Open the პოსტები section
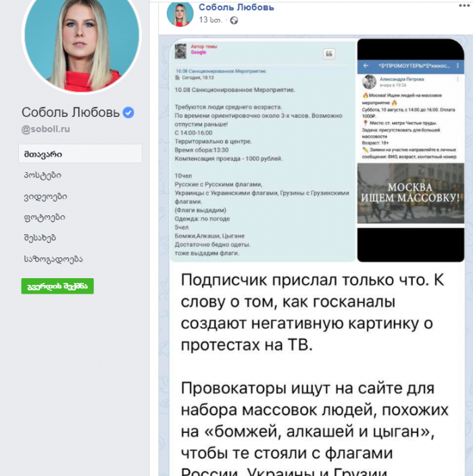 tap(43, 175)
